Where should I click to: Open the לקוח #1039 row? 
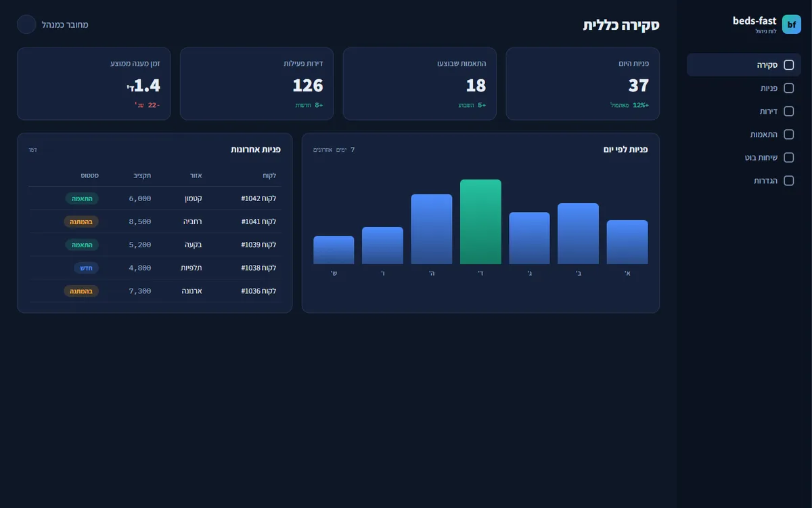155,245
